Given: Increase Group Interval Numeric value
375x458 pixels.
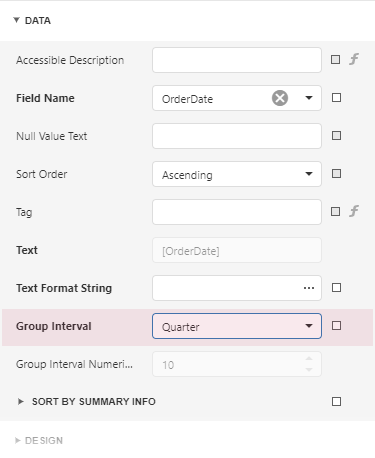Looking at the screenshot, I should coord(309,359).
